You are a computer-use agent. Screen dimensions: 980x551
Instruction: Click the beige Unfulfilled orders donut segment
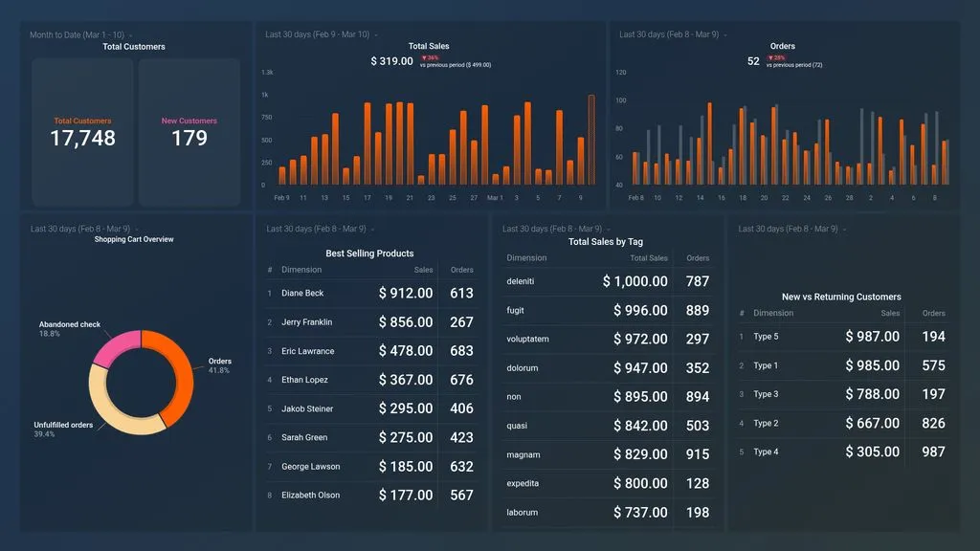coord(111,411)
